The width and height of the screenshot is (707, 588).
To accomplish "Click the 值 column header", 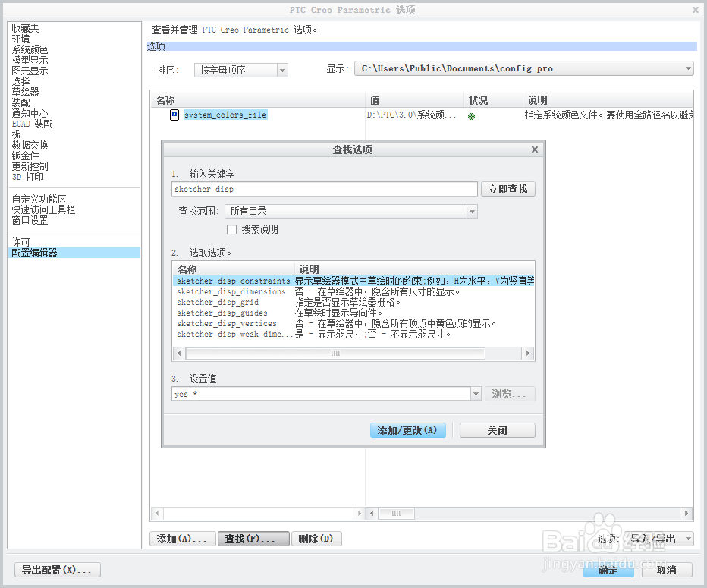I will pyautogui.click(x=414, y=100).
